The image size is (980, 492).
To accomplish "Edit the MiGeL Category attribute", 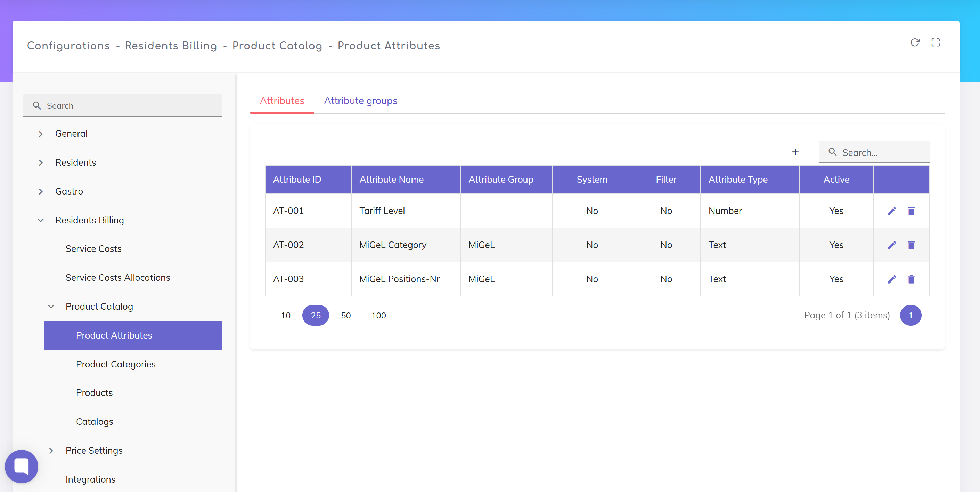I will 891,245.
